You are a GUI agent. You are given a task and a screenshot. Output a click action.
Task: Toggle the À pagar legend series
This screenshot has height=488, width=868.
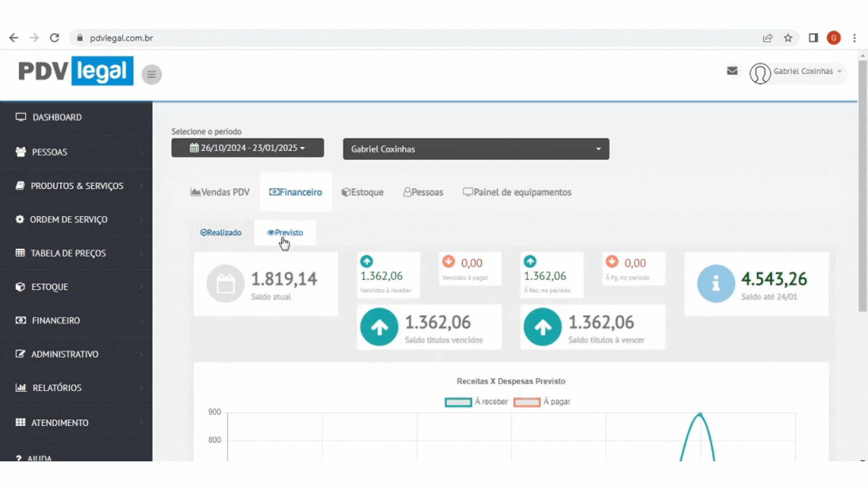pyautogui.click(x=527, y=402)
